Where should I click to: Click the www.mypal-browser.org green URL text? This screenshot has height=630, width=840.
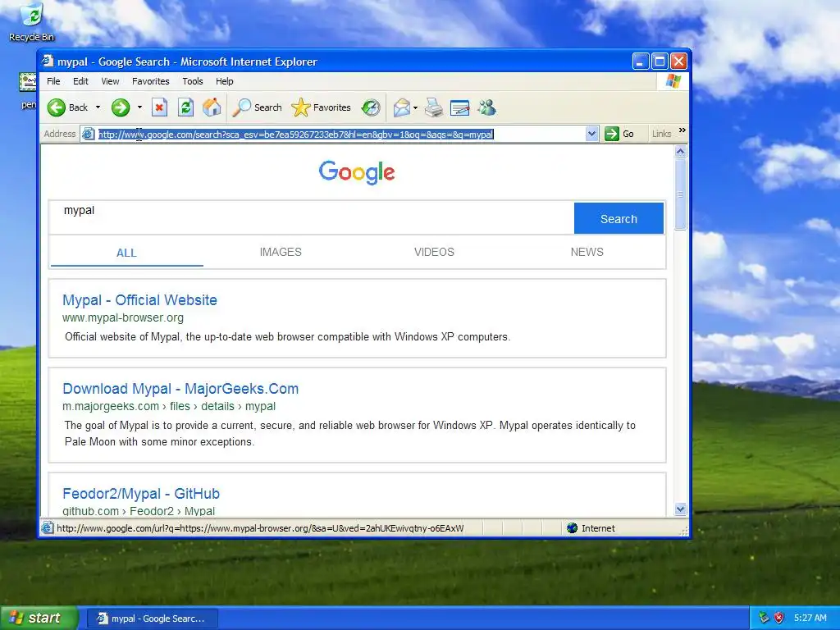pos(123,317)
